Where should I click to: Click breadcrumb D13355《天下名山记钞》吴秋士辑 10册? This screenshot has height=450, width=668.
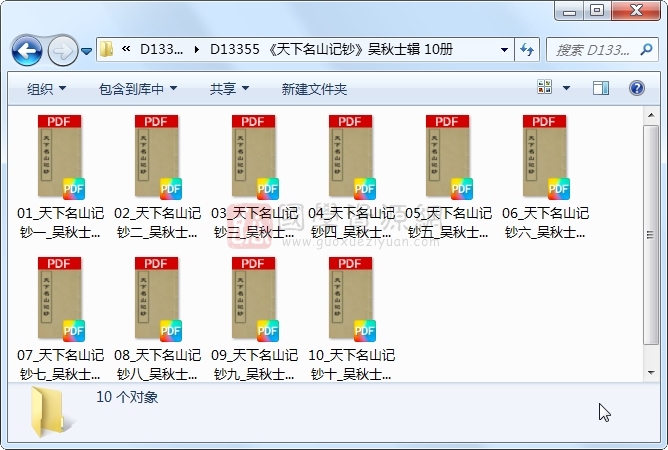pos(331,49)
